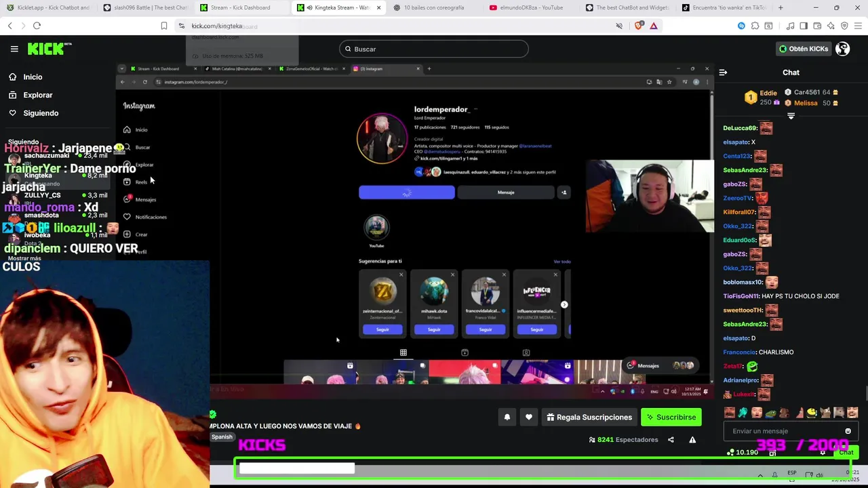Click Seguir under zeinternacional suggestion
The width and height of the screenshot is (868, 488).
tap(382, 329)
